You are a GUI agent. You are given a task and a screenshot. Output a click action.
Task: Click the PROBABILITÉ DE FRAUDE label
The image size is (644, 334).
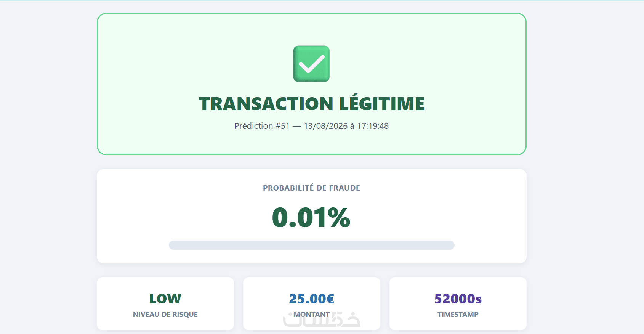[x=311, y=188]
